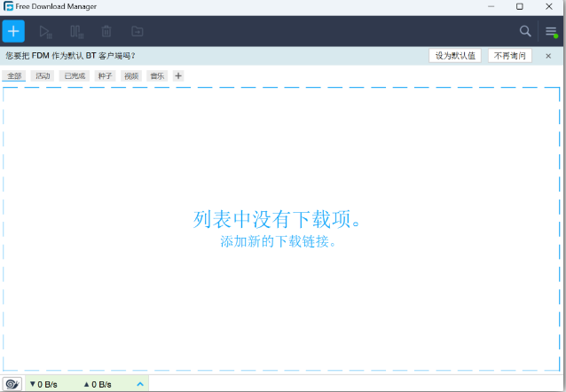Screen dimensions: 566x392
Task: Click the 不再询问 button
Action: pyautogui.click(x=510, y=55)
